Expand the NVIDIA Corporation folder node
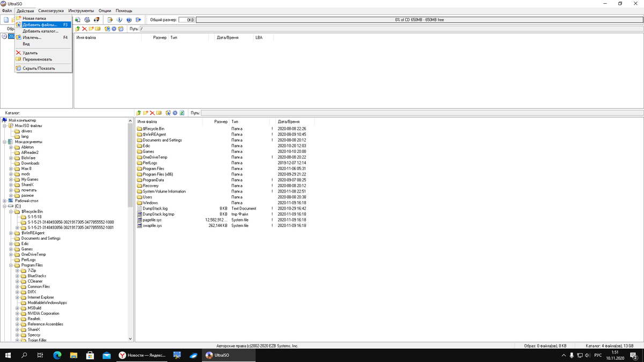Screen dimensions: 644x362 pos(17,313)
